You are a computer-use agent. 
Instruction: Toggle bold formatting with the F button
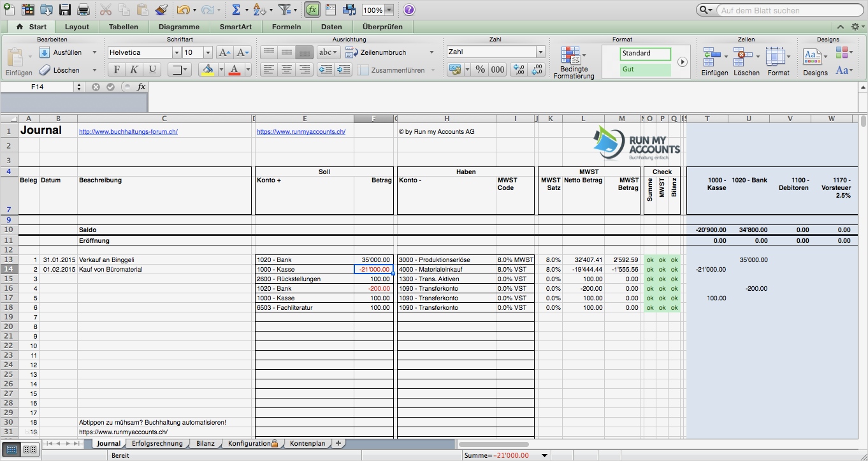[x=116, y=70]
